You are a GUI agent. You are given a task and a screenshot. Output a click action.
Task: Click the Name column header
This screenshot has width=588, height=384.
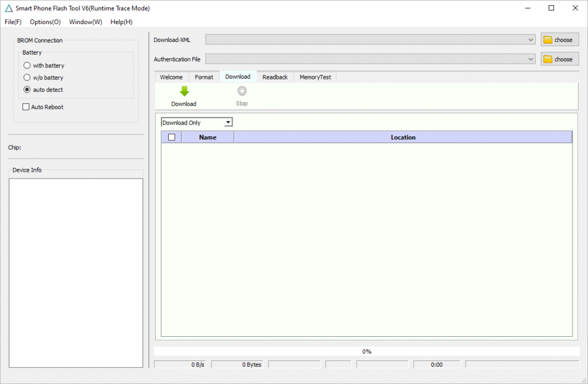(x=207, y=137)
